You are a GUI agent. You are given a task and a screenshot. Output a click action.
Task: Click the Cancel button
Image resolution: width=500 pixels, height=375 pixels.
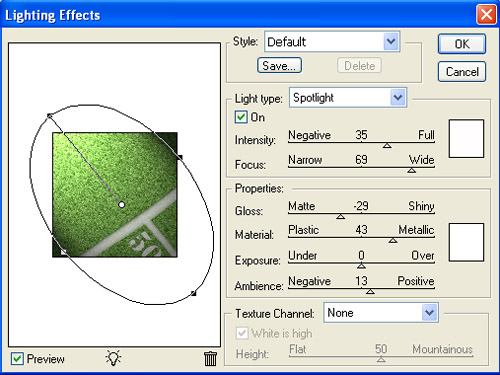[462, 72]
